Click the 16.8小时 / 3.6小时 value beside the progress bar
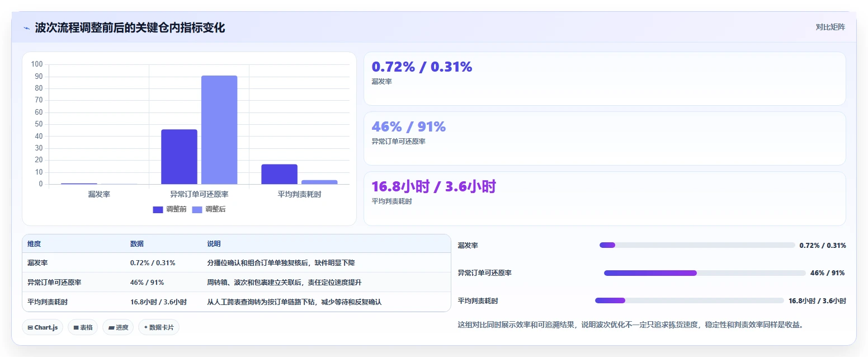The width and height of the screenshot is (868, 357). tap(817, 300)
